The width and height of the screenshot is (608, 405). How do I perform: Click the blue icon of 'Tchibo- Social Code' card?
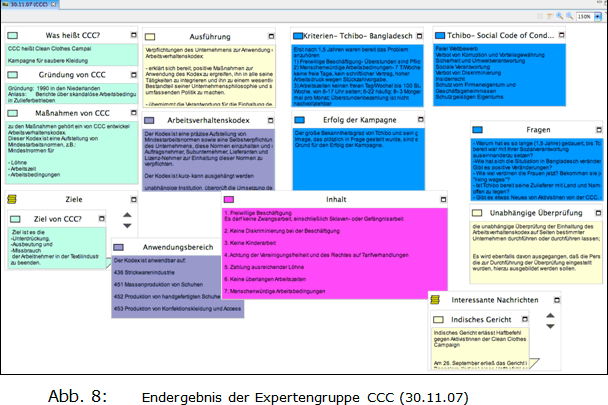tap(440, 35)
